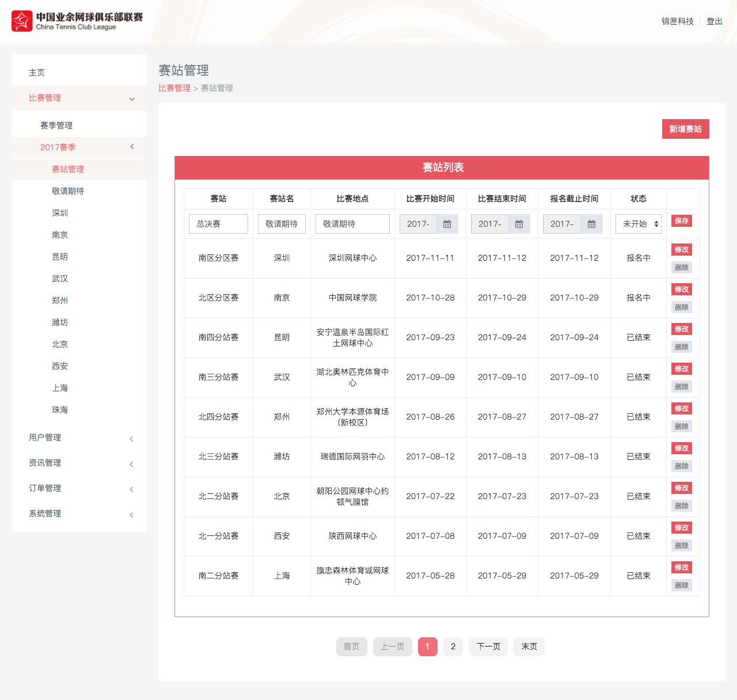Click the China Tennis Club League logo
This screenshot has height=700, width=737.
(x=77, y=21)
